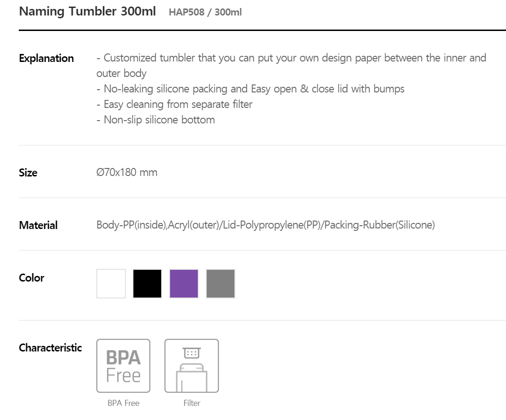Click the HAP508 / 300ml model code

coord(205,12)
